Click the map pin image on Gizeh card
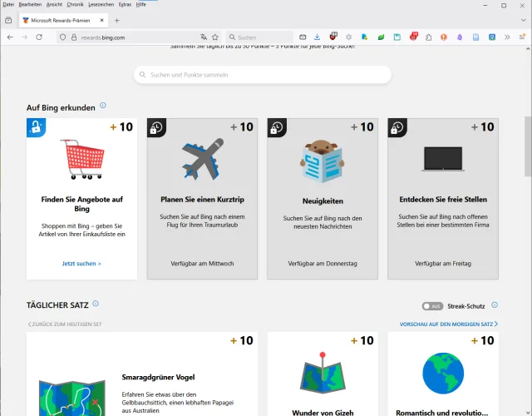 point(323,373)
